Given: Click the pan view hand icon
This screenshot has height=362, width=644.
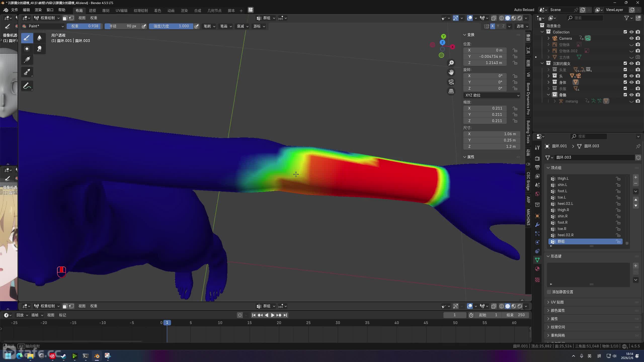Looking at the screenshot, I should [x=451, y=72].
